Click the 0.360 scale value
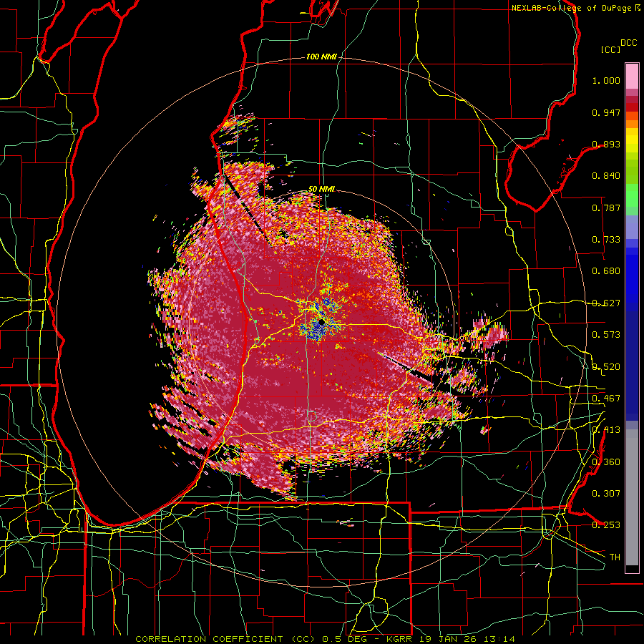This screenshot has height=644, width=644. pos(606,462)
